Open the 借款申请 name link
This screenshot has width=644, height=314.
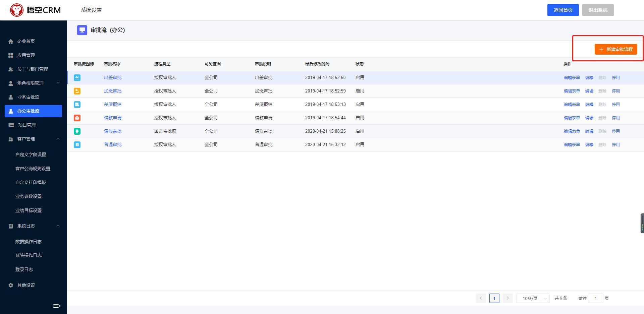click(x=113, y=118)
